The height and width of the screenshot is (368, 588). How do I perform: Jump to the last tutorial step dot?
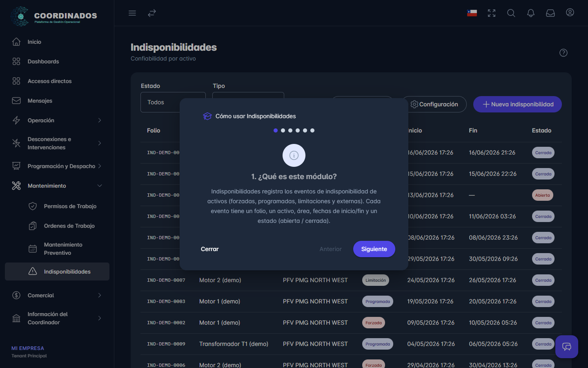[x=312, y=130]
